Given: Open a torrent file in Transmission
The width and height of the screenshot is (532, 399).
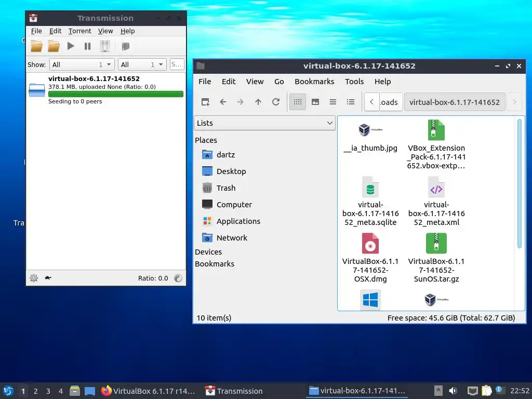Looking at the screenshot, I should (x=37, y=46).
